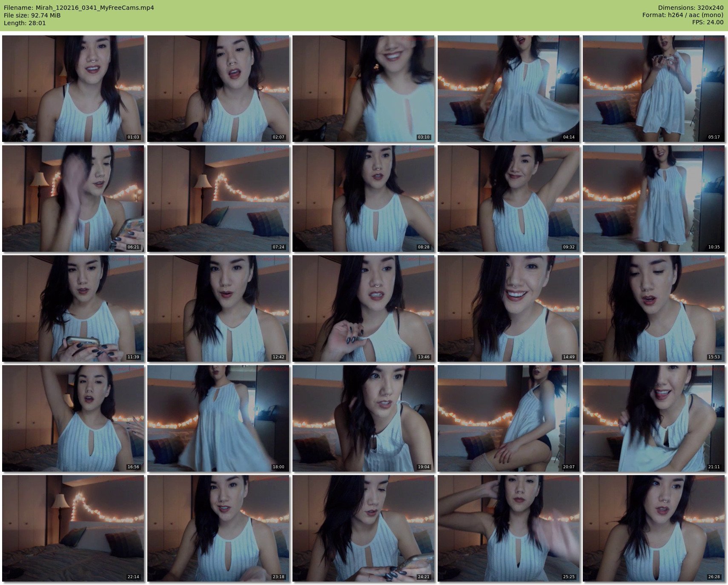Select the 10:35 thumbnail
Screen dimensions: 728x585
654,199
